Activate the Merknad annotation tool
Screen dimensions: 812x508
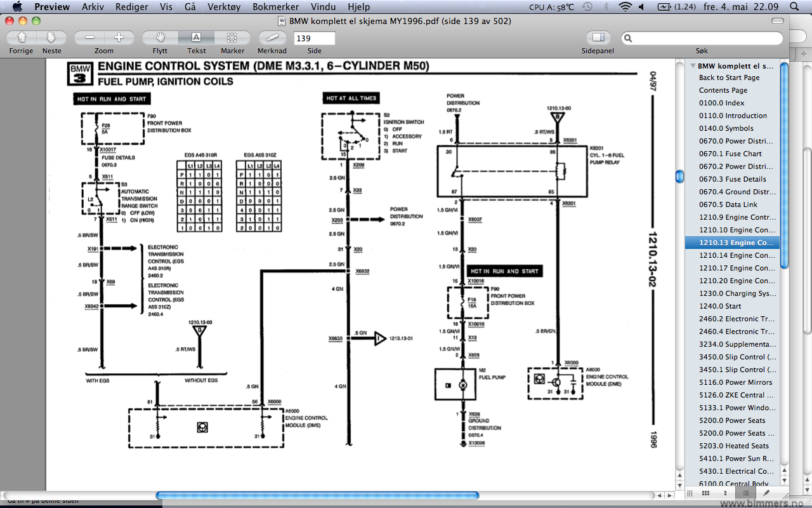tap(272, 37)
